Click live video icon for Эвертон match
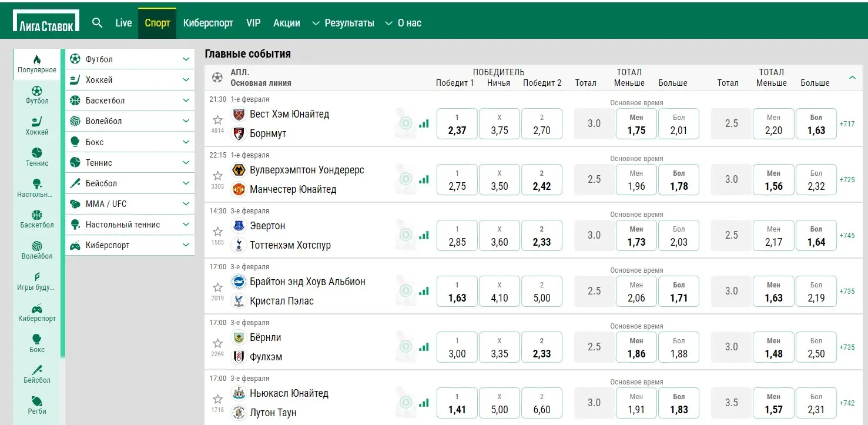This screenshot has width=868, height=425. coord(405,235)
